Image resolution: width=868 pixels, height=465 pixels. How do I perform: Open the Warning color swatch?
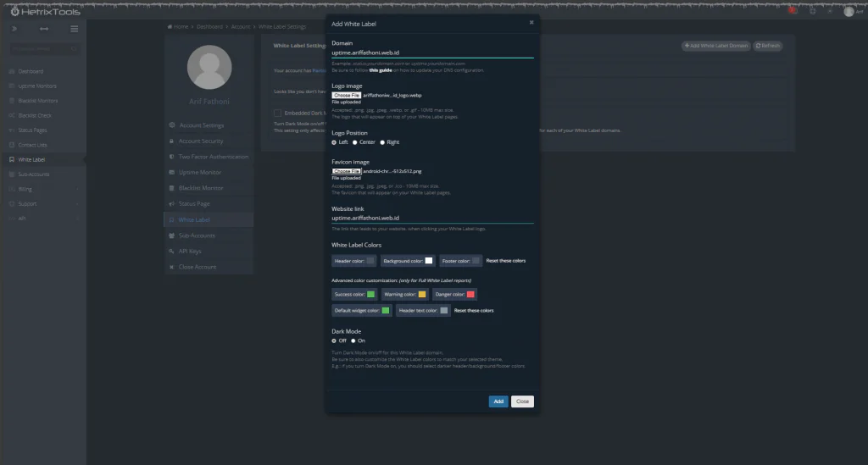pyautogui.click(x=422, y=295)
